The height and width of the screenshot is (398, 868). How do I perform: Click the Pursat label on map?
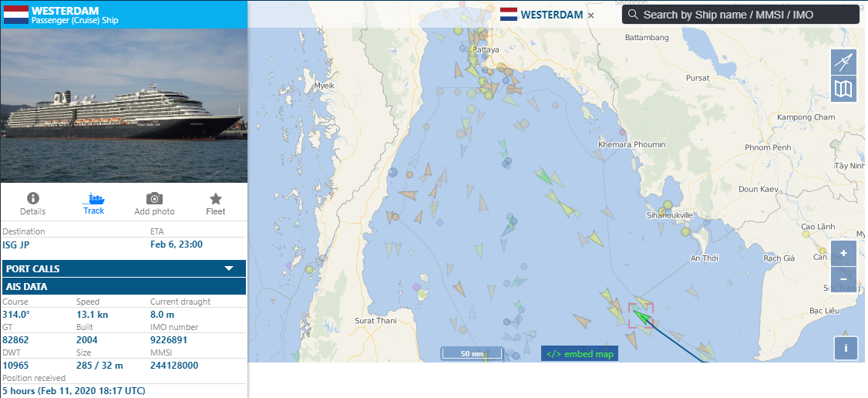click(698, 78)
